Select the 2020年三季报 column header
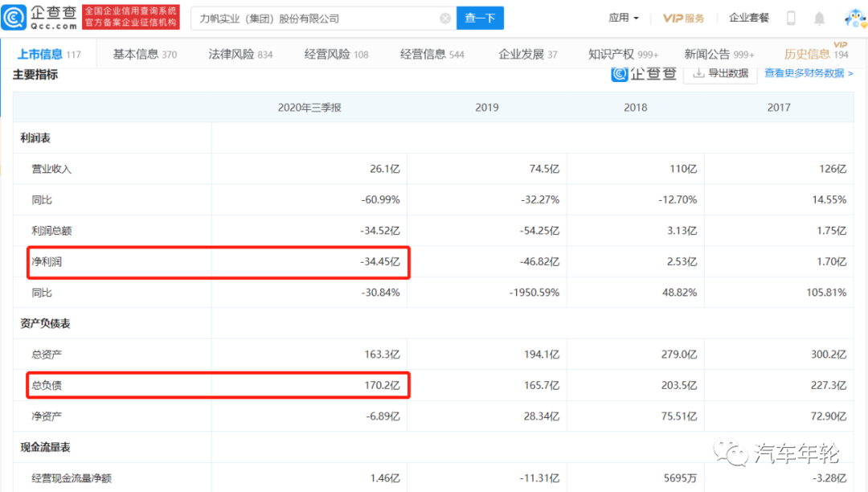Image resolution: width=868 pixels, height=492 pixels. [309, 108]
